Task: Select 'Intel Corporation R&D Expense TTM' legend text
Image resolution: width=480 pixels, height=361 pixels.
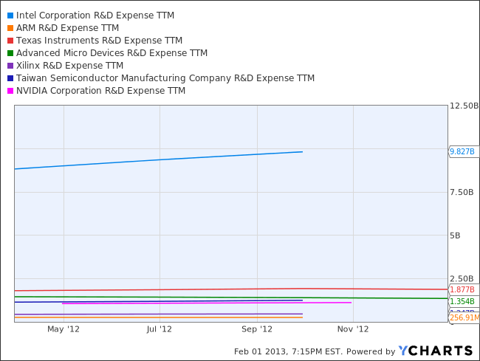Action: pyautogui.click(x=95, y=15)
